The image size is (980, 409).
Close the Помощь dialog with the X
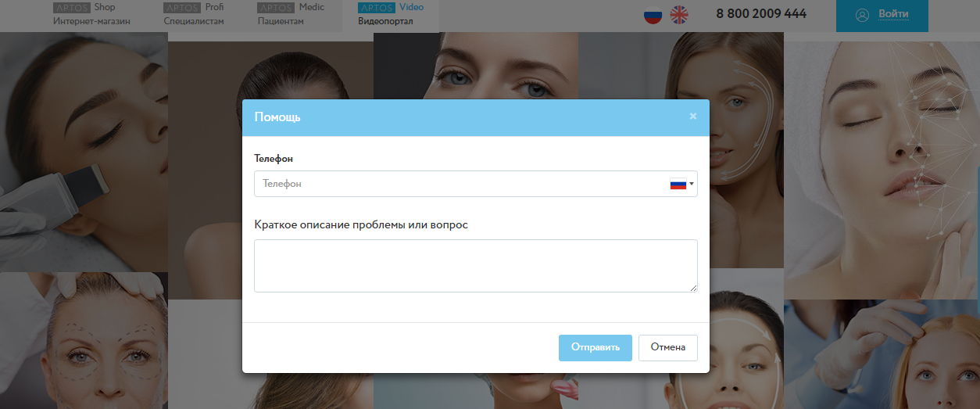click(692, 117)
